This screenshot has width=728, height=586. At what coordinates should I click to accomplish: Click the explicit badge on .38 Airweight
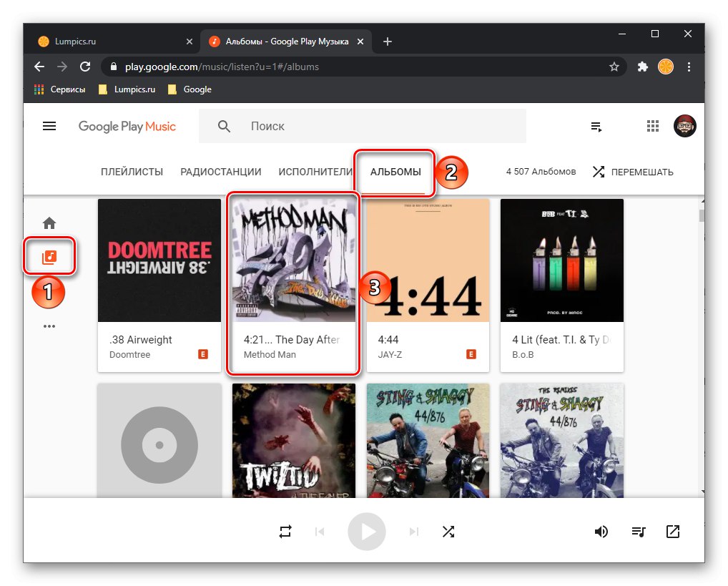[x=203, y=355]
